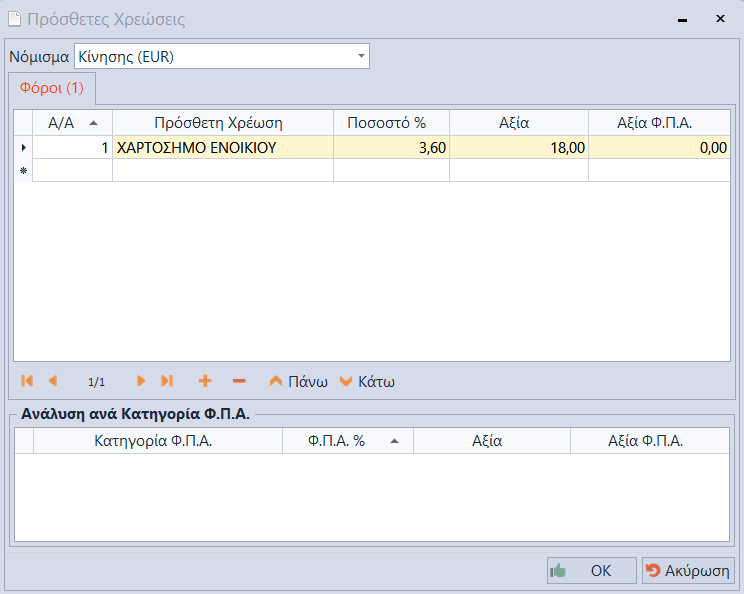Image resolution: width=744 pixels, height=594 pixels.
Task: Select the ΧΑΡΤΟΣΗΜΟ ΕΝΟΙΚΙΟΥ cell
Action: tap(222, 148)
